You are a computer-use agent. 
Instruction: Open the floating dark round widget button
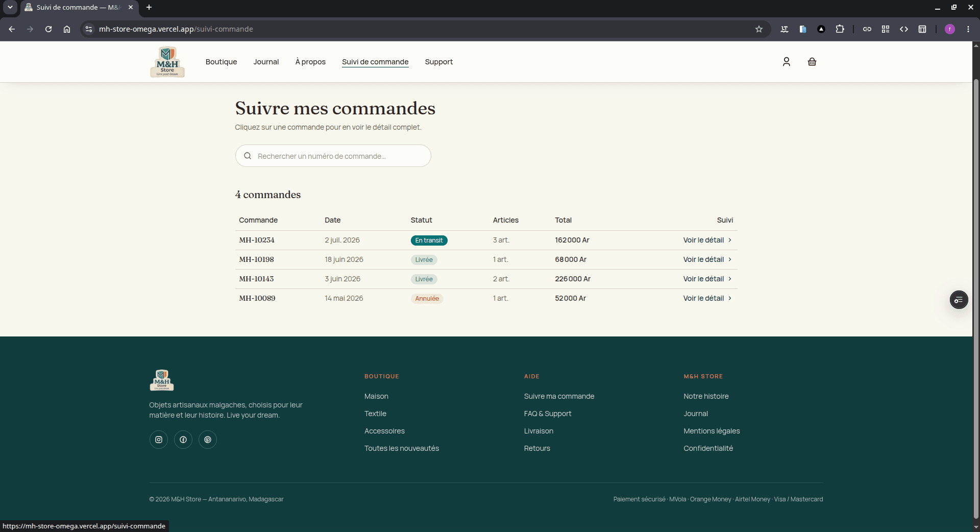[959, 300]
